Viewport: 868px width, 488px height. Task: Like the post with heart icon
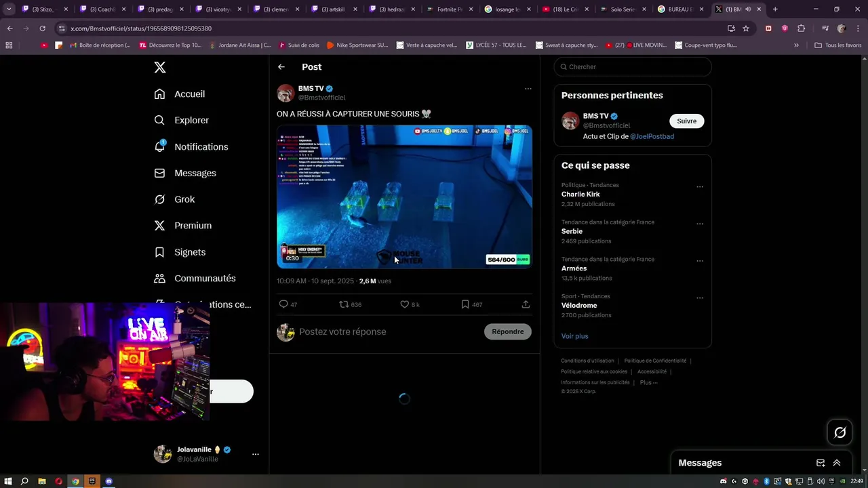(405, 304)
